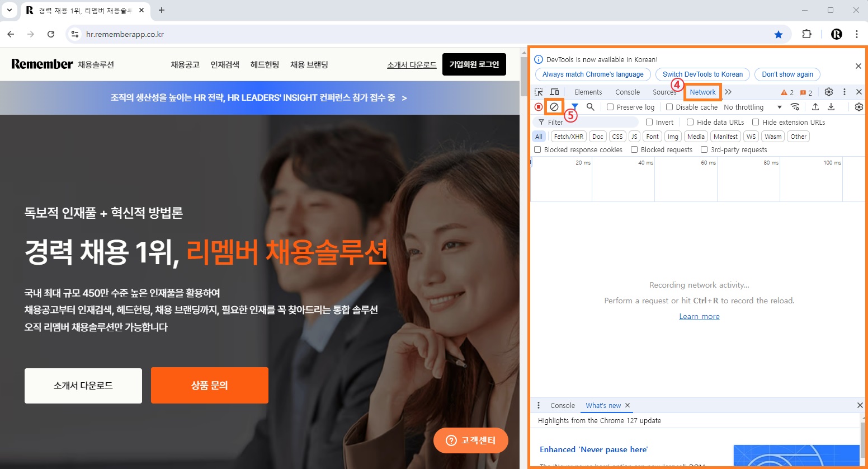Open a new browser tab
The image size is (868, 469).
pos(162,10)
